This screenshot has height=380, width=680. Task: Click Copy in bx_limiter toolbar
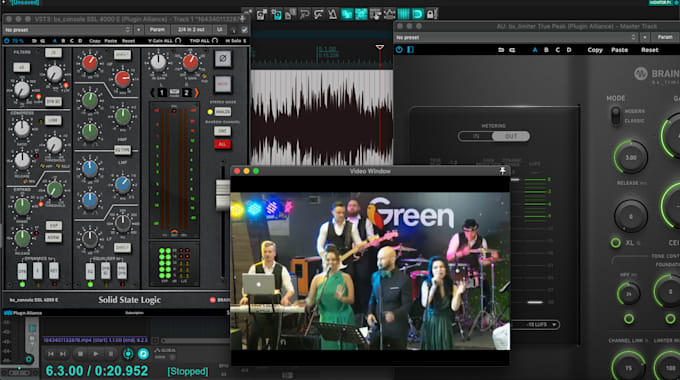pyautogui.click(x=595, y=50)
